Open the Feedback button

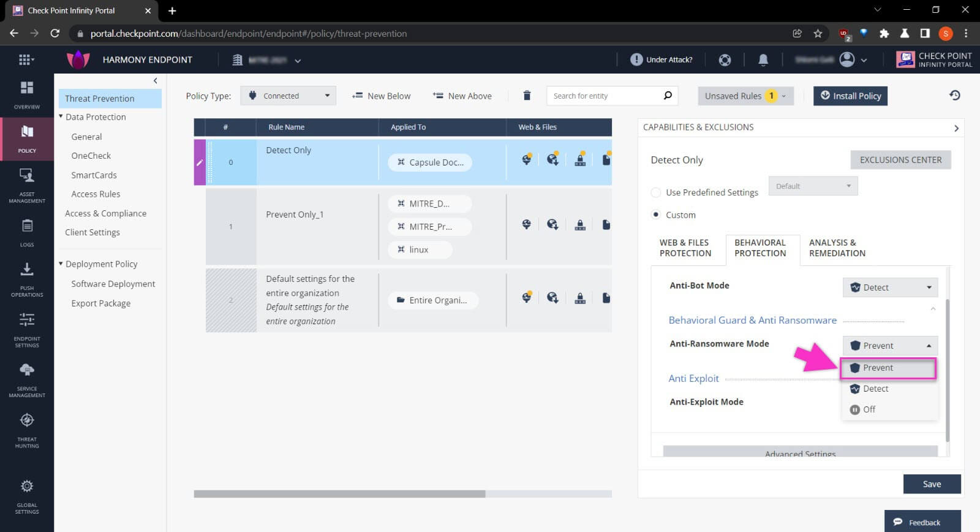point(922,522)
